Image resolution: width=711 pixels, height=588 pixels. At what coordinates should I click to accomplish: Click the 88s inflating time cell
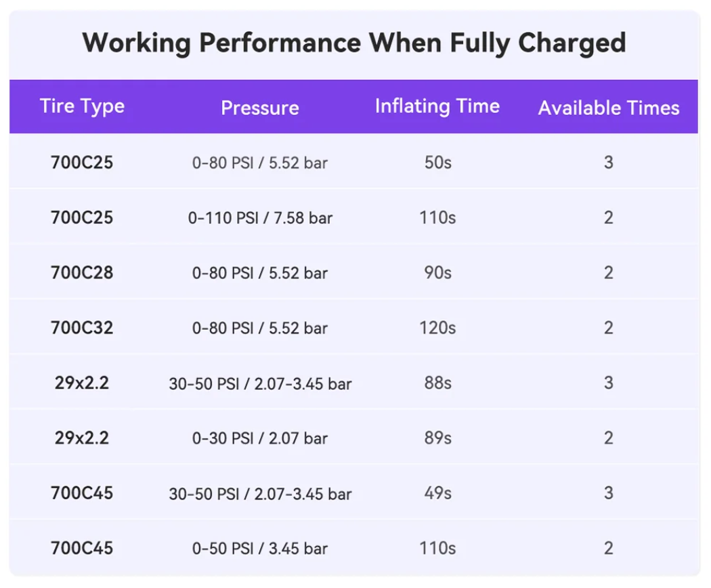pos(437,383)
